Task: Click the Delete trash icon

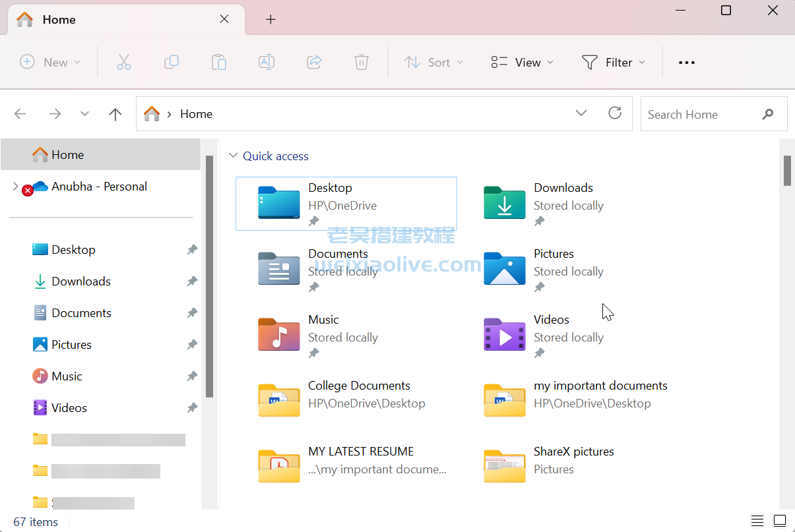Action: coord(361,62)
